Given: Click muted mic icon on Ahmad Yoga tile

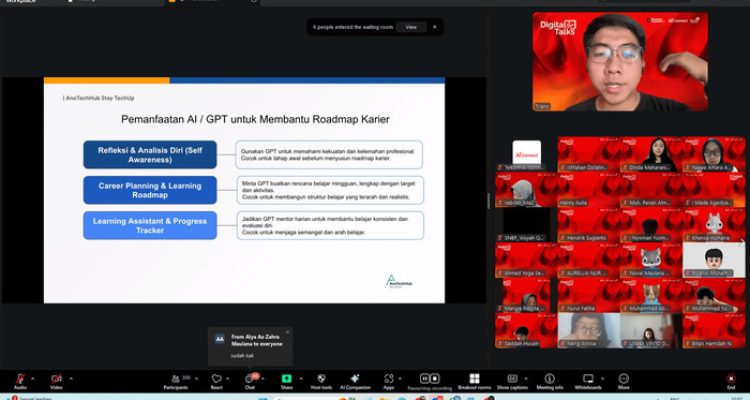Looking at the screenshot, I should click(500, 273).
